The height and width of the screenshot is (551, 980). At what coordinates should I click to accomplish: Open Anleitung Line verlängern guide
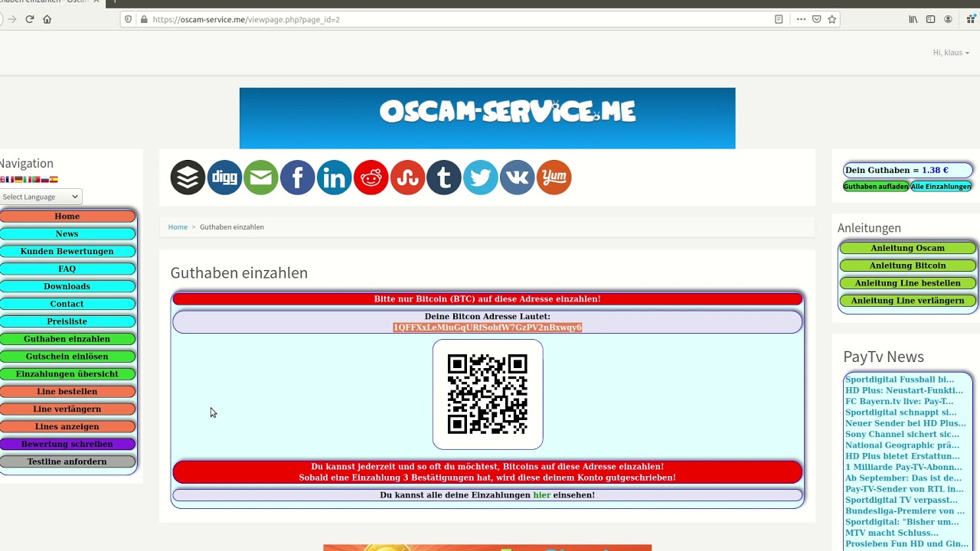pos(908,301)
